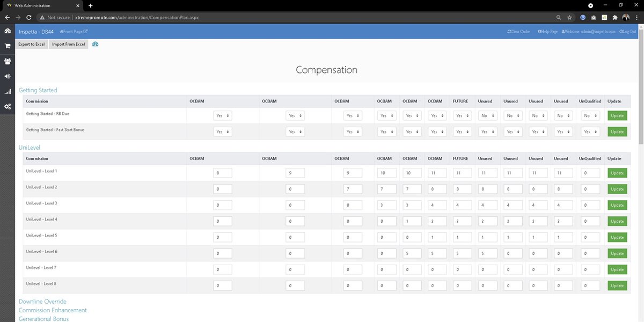Update the UniLevel Level 3 row

tap(617, 205)
